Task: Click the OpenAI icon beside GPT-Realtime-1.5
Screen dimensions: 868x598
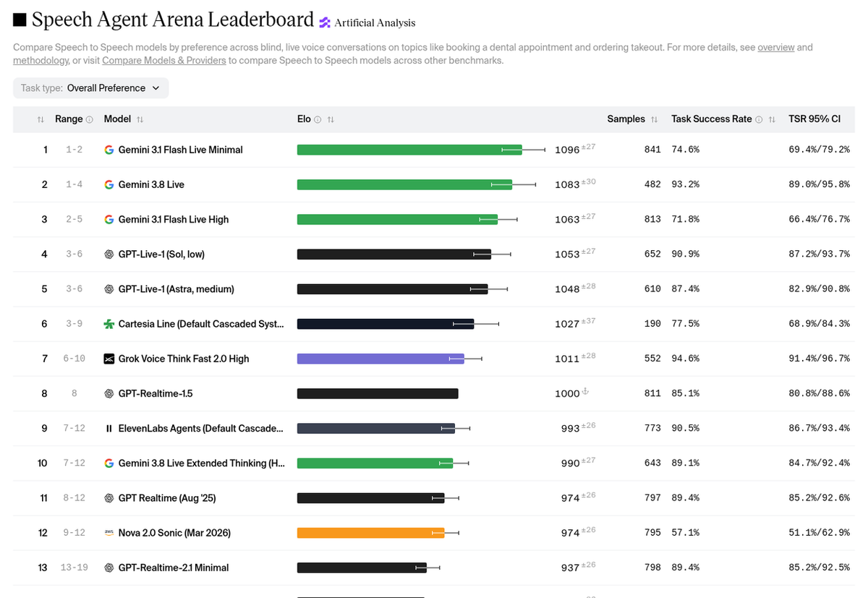Action: tap(109, 393)
